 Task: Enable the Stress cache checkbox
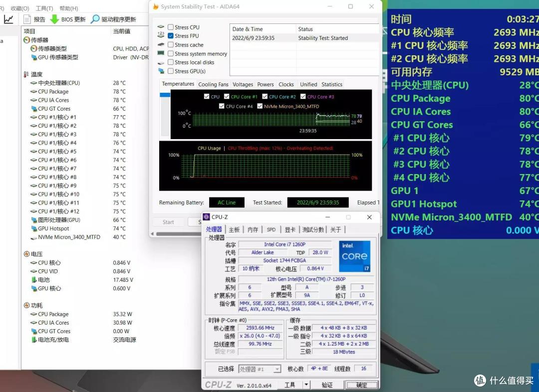coord(171,45)
